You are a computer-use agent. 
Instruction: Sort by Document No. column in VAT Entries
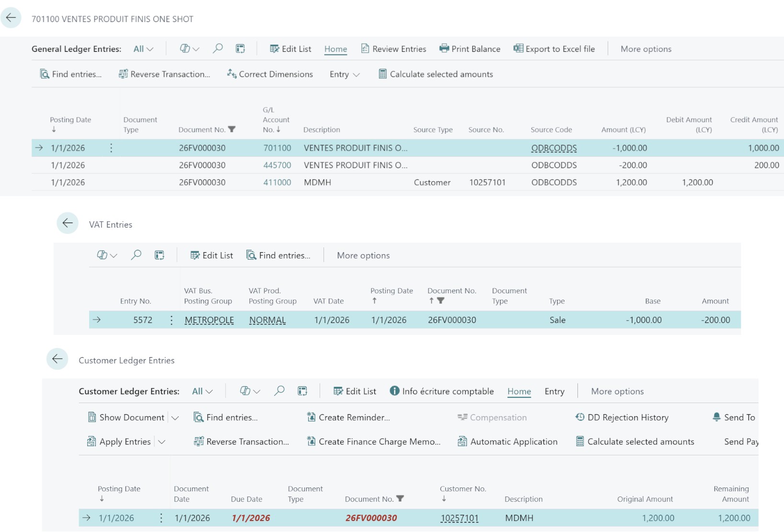click(x=451, y=291)
